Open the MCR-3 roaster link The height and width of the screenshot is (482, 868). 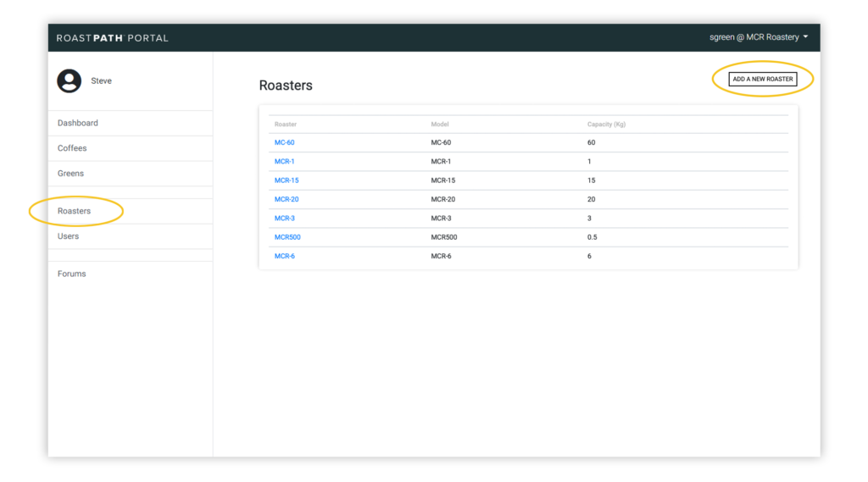coord(284,218)
